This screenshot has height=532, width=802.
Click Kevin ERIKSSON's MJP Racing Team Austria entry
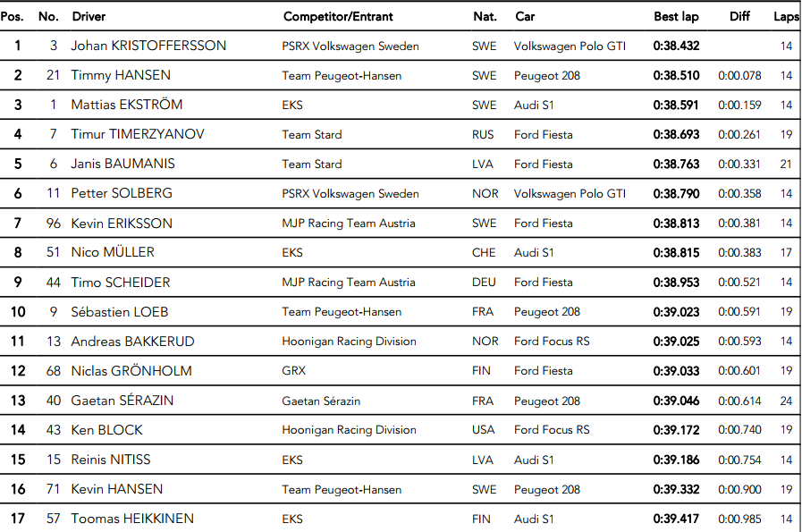click(x=348, y=224)
